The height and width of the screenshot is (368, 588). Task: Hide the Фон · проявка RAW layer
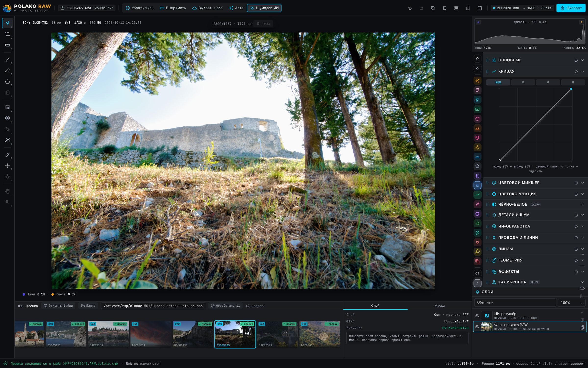coord(477,327)
